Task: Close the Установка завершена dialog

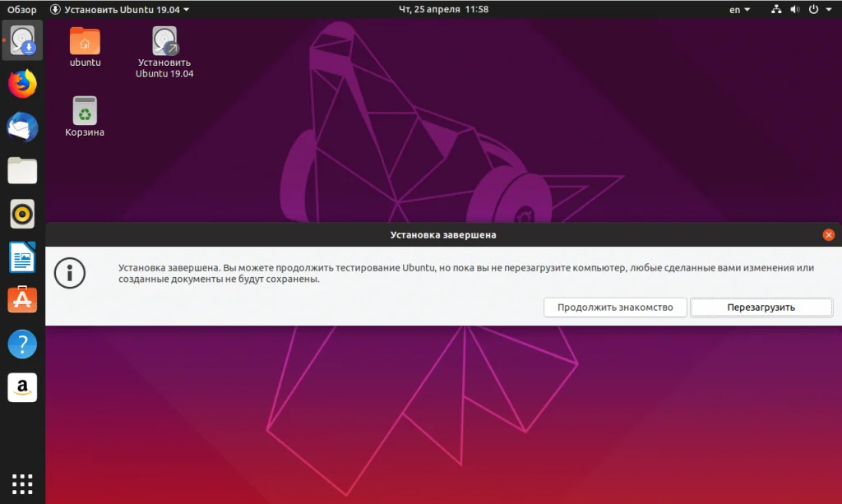Action: pyautogui.click(x=829, y=234)
